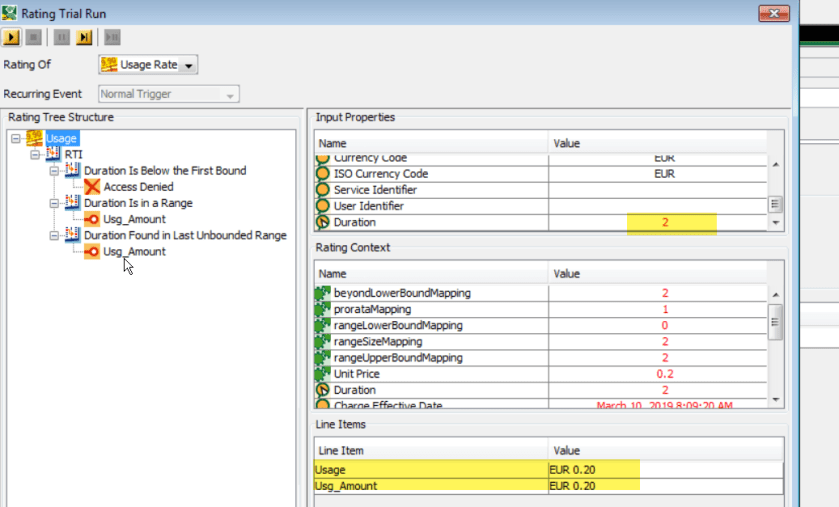Image resolution: width=839 pixels, height=507 pixels.
Task: Click the Usage root node price icon
Action: 35,138
